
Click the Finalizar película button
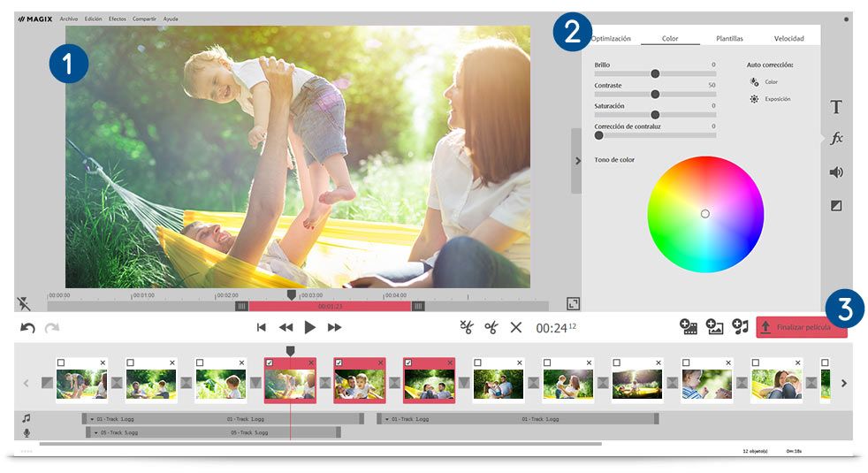tap(802, 327)
